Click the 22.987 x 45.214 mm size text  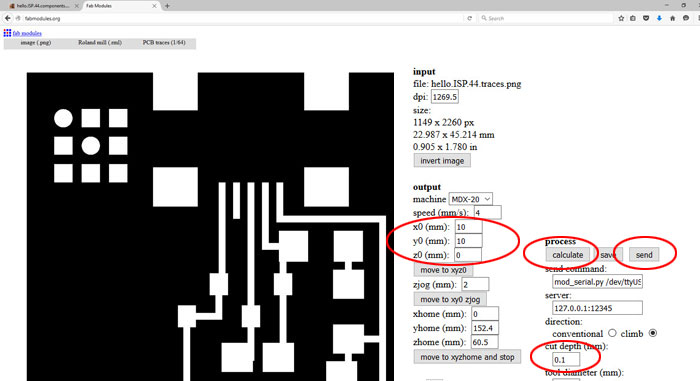(454, 135)
